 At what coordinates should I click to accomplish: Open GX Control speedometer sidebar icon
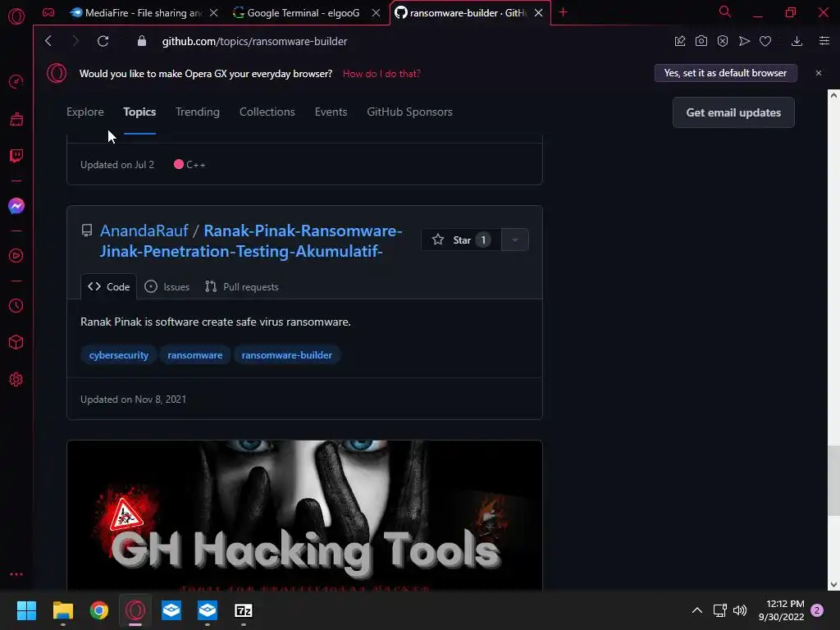pyautogui.click(x=16, y=81)
